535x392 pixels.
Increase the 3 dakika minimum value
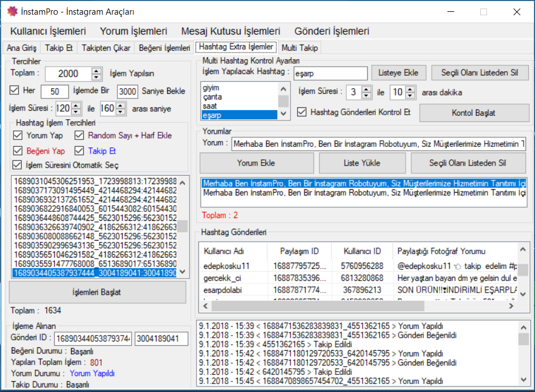[367, 89]
